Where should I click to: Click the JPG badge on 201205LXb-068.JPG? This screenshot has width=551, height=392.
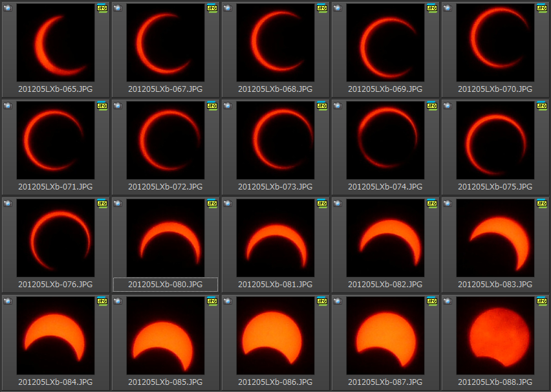[x=322, y=8]
